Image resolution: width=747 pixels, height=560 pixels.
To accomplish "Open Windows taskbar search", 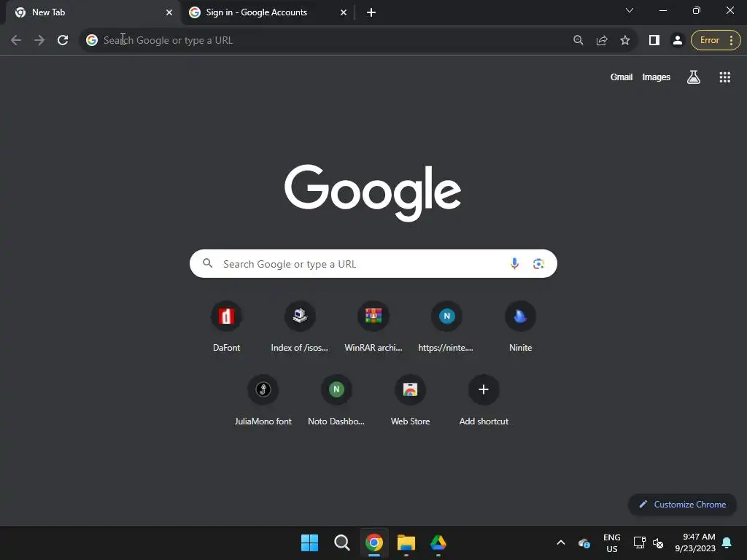I will click(x=341, y=542).
